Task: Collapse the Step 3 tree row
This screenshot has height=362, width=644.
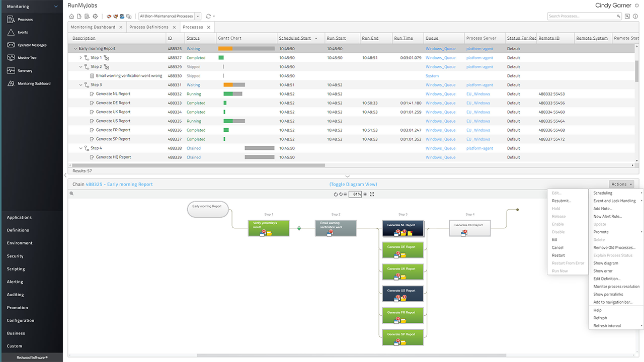Action: tap(81, 85)
